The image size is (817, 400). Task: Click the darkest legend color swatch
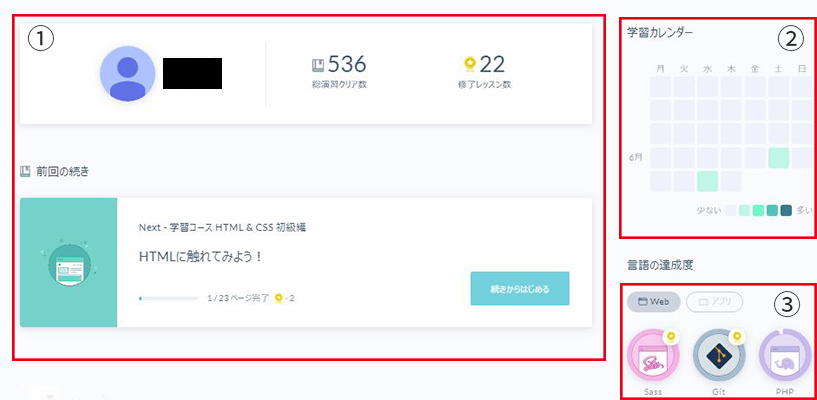pyautogui.click(x=786, y=210)
